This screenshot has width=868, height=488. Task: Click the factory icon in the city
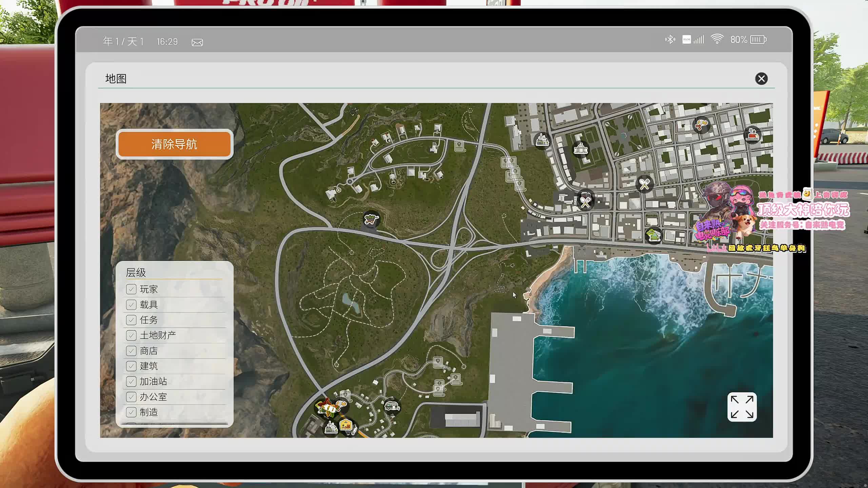point(542,140)
